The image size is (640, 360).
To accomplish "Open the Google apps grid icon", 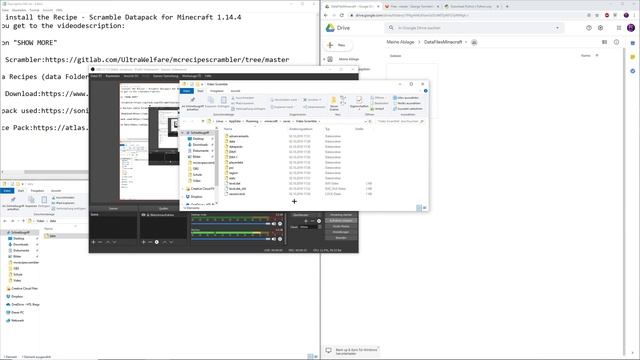I will (x=619, y=28).
